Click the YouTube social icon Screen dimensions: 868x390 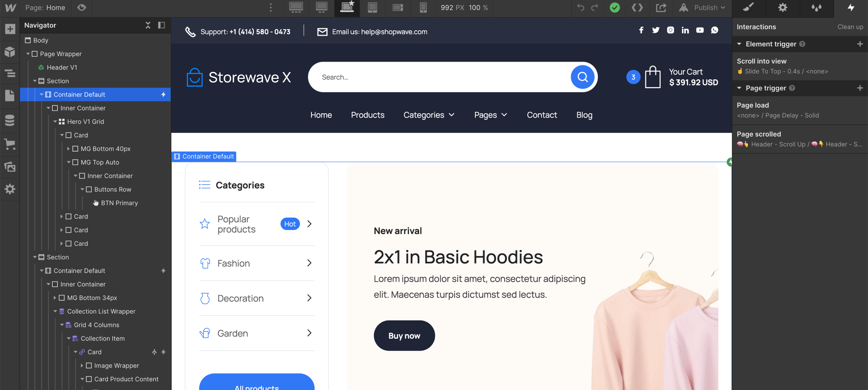pyautogui.click(x=699, y=30)
